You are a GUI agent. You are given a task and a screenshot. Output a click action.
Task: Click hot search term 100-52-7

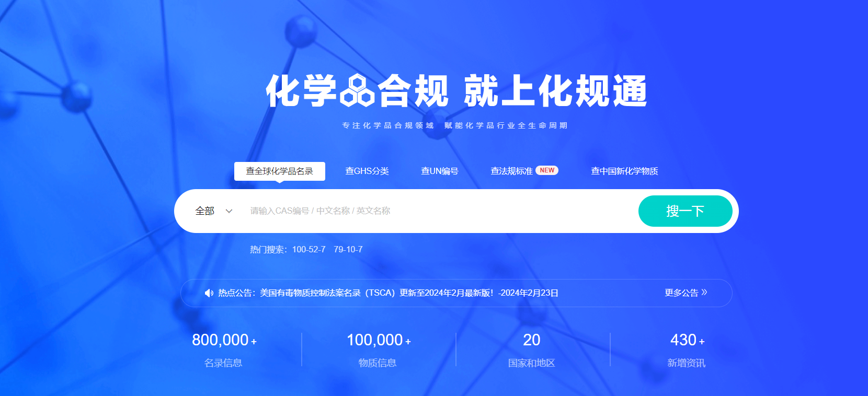(x=309, y=250)
